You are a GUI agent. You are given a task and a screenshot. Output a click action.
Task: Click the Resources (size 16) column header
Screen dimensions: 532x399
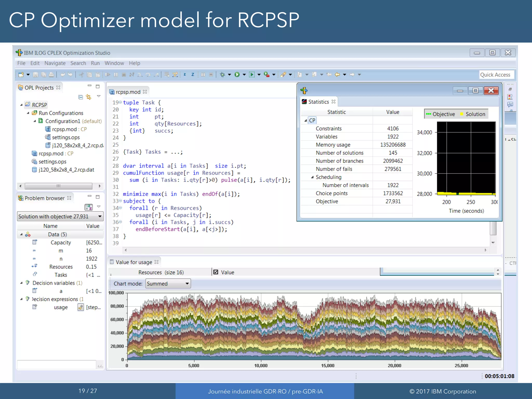(x=161, y=272)
